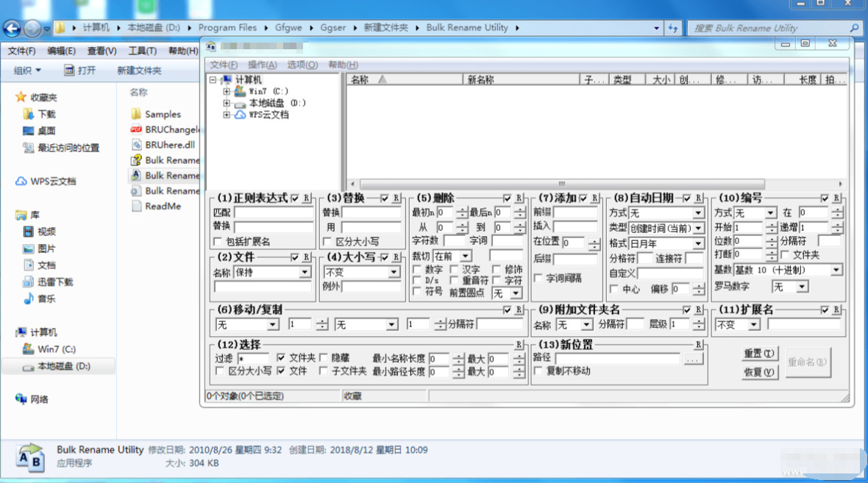The image size is (868, 483).
Task: Toggle the 复制不移动 checkbox in 新位置
Action: 538,371
